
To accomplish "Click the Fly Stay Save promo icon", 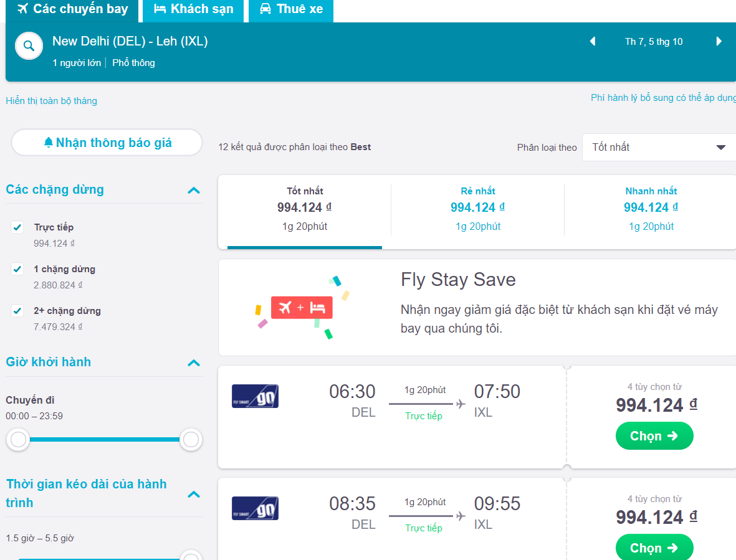I will (x=302, y=307).
